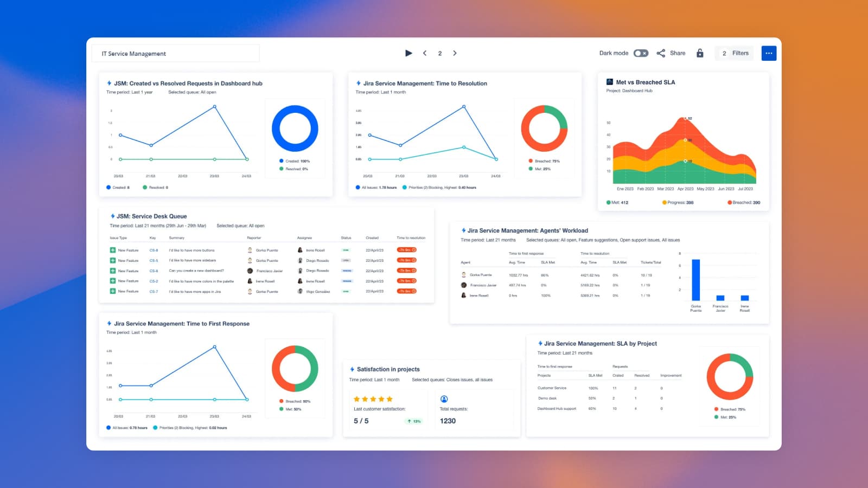Open the 'Time period: Last 1 month' selector in Satisfaction
The height and width of the screenshot is (488, 868).
click(374, 380)
